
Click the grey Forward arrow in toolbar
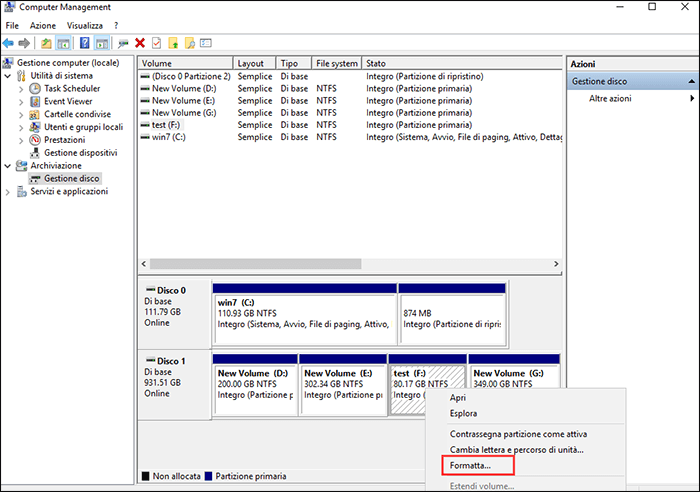24,43
